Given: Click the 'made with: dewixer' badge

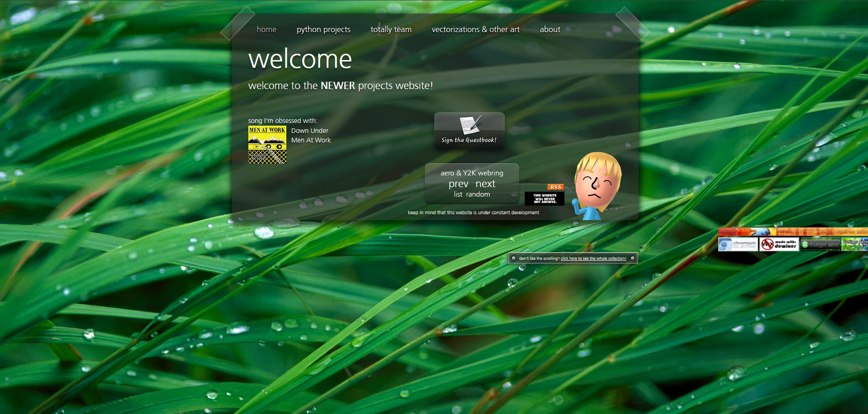Looking at the screenshot, I should click(x=779, y=245).
